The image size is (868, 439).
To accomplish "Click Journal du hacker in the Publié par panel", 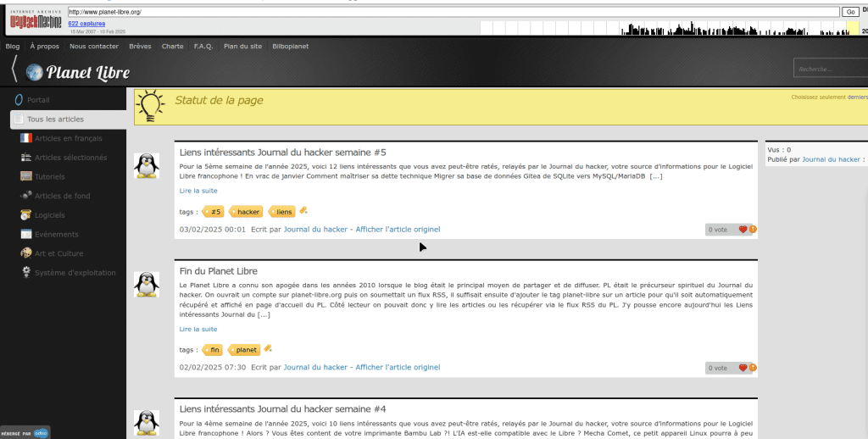I will click(831, 159).
